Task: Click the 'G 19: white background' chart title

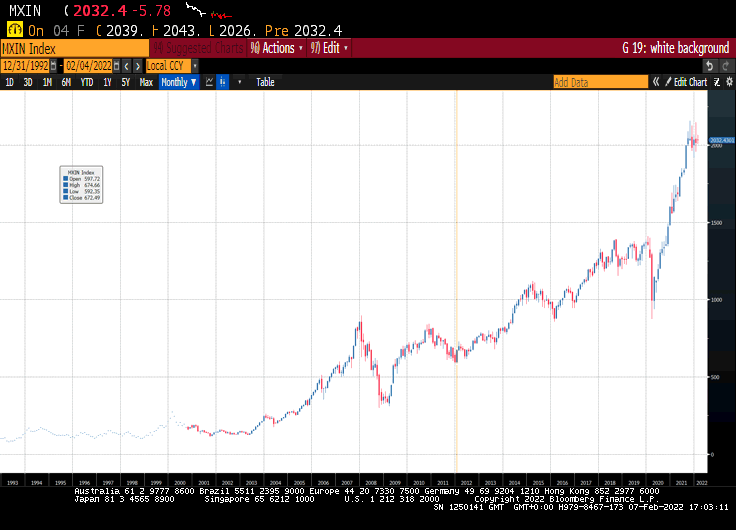Action: coord(675,48)
